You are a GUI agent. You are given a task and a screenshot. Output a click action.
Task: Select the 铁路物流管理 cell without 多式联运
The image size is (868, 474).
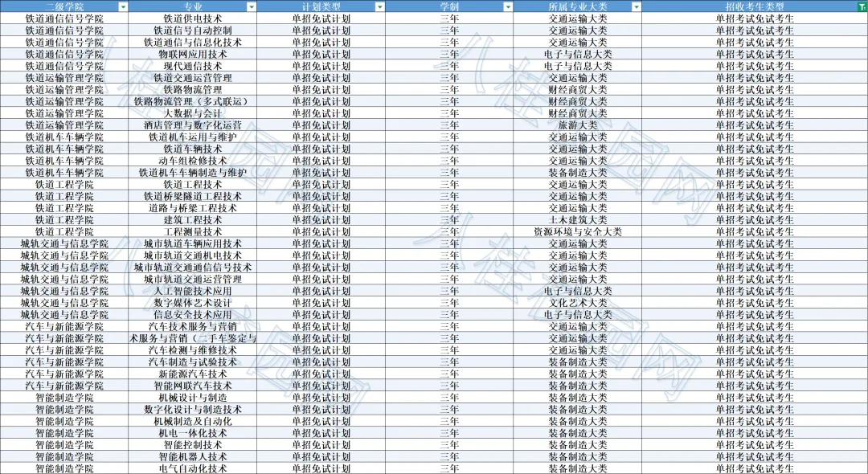click(193, 90)
